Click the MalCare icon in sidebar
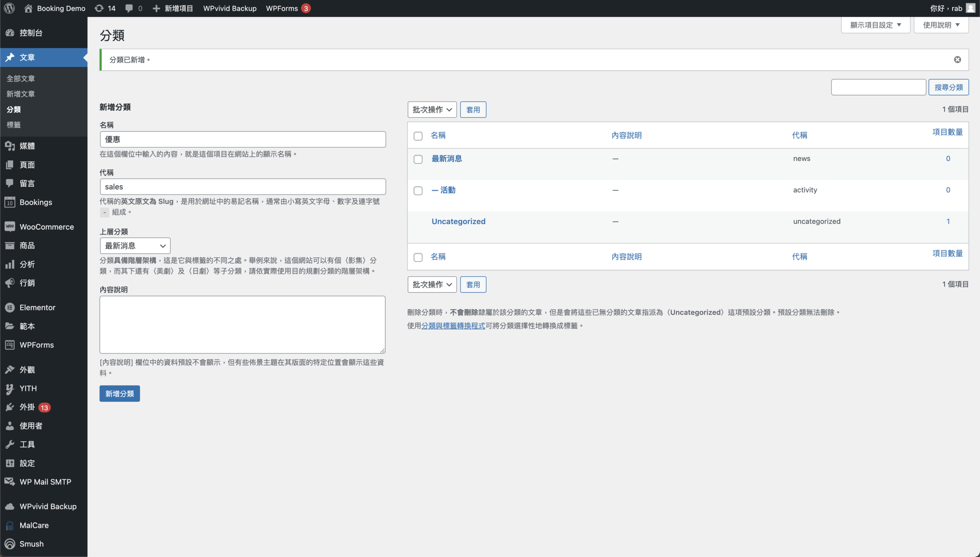This screenshot has width=980, height=557. point(10,525)
